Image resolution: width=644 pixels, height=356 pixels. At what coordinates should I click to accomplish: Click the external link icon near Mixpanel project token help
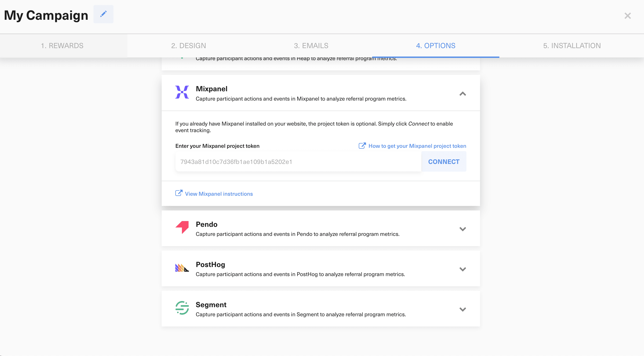[x=362, y=146]
